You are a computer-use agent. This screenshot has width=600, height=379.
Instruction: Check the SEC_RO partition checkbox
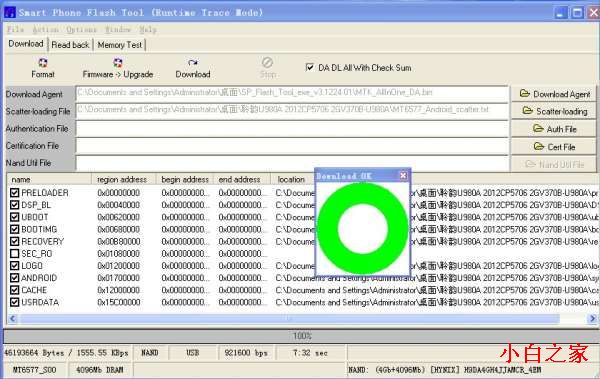[15, 253]
